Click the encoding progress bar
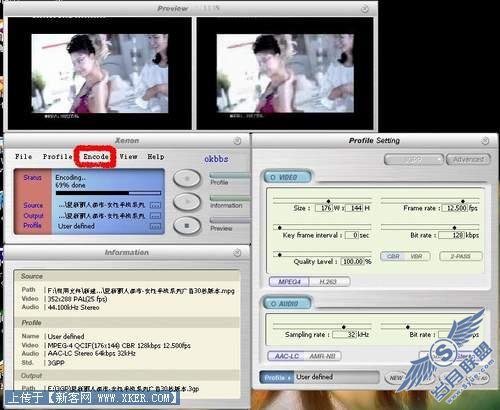 coord(108,193)
